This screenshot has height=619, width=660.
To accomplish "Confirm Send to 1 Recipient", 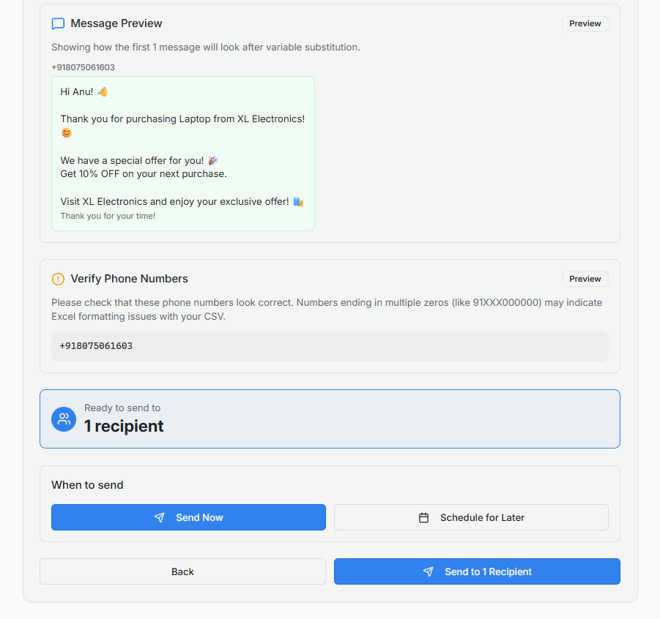I will tap(477, 571).
